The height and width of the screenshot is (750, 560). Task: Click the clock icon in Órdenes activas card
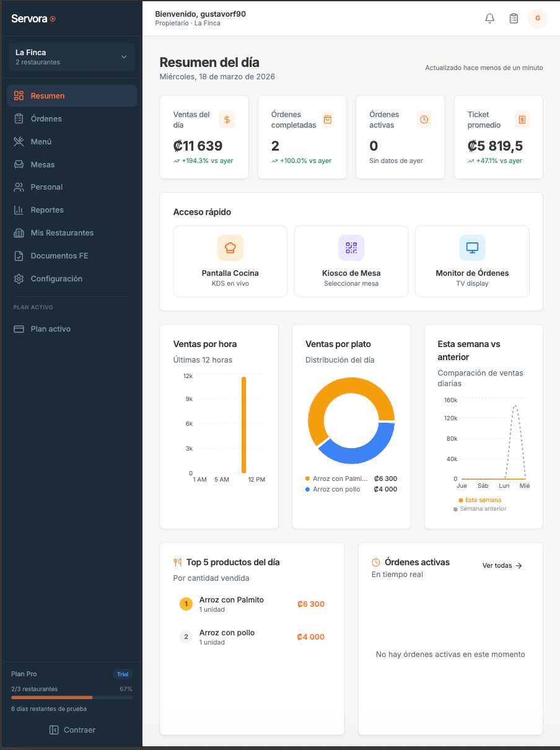(424, 120)
